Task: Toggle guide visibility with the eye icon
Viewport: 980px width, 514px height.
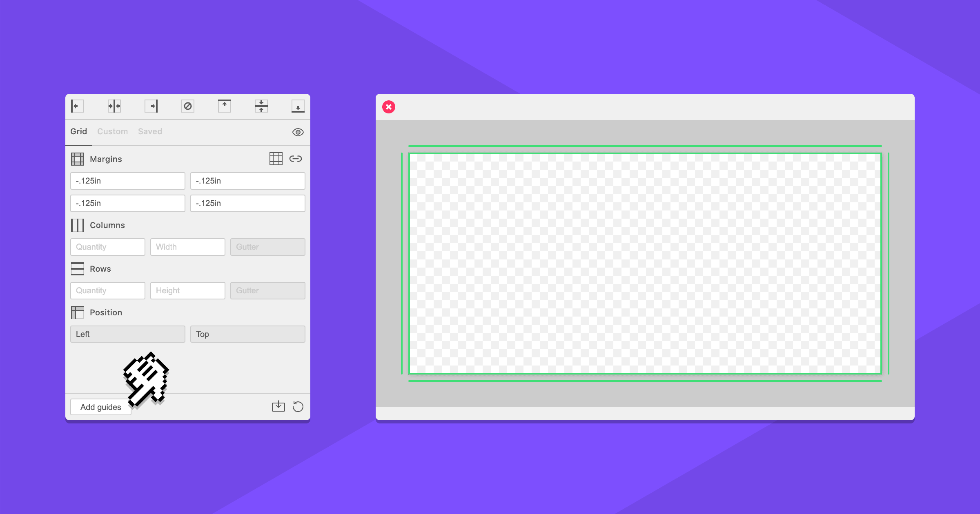Action: [298, 132]
